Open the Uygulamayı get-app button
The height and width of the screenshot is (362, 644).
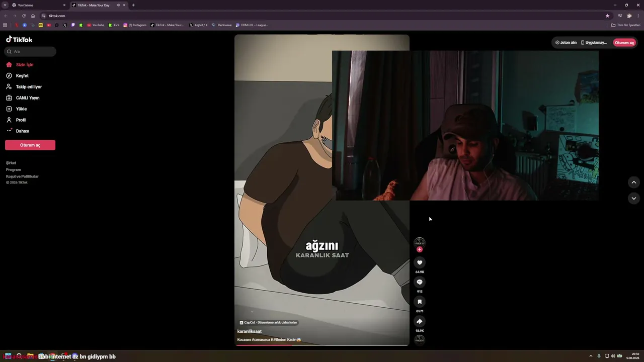(594, 43)
